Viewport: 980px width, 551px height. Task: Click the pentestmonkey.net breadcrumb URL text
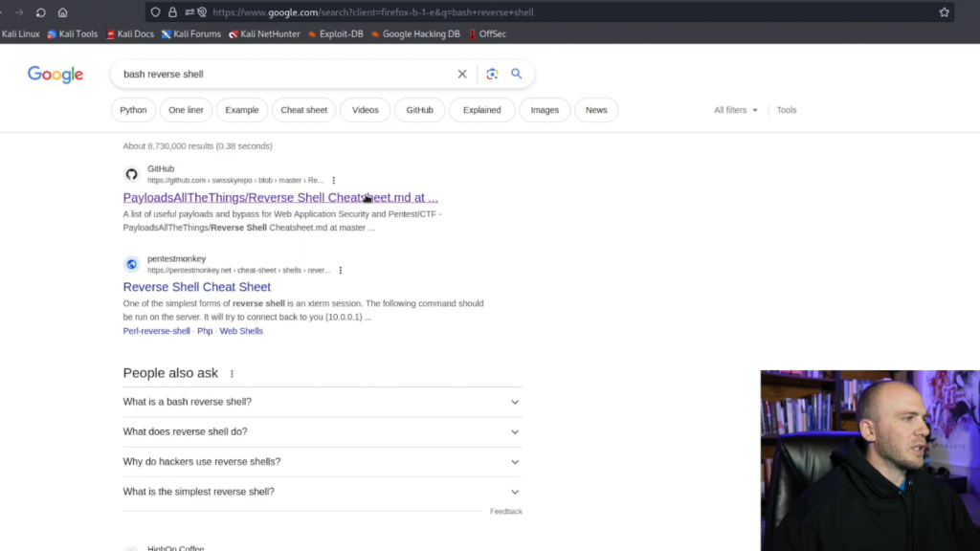point(238,271)
